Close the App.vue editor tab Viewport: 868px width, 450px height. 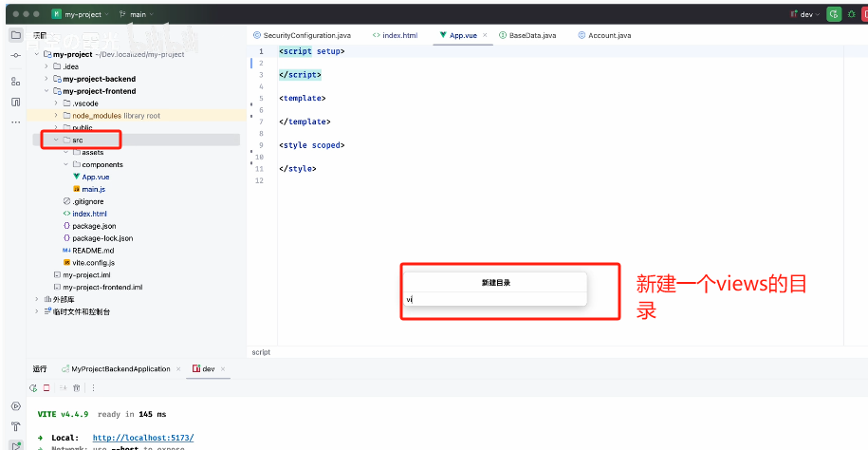click(485, 35)
